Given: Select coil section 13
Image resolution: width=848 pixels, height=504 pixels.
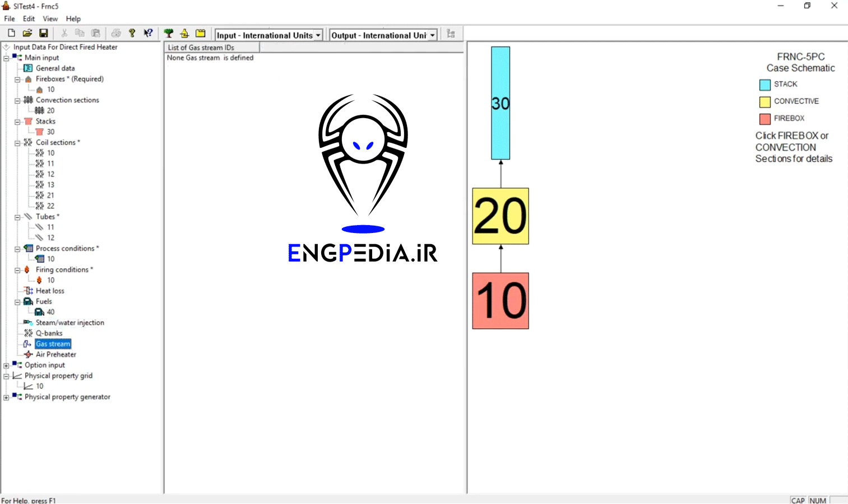Looking at the screenshot, I should click(50, 185).
